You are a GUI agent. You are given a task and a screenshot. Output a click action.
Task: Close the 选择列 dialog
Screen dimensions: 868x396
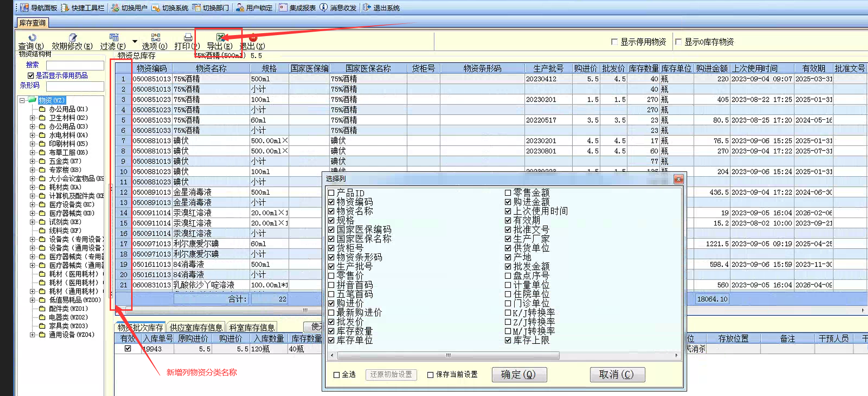(678, 179)
